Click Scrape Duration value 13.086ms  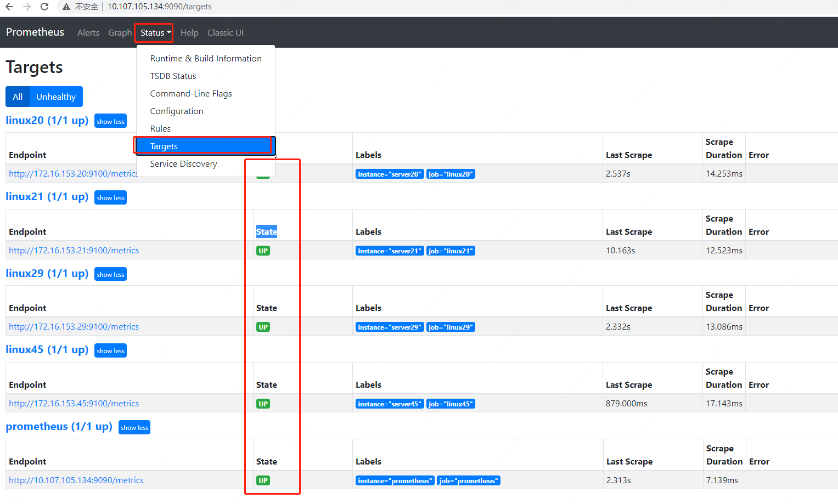[x=724, y=327]
